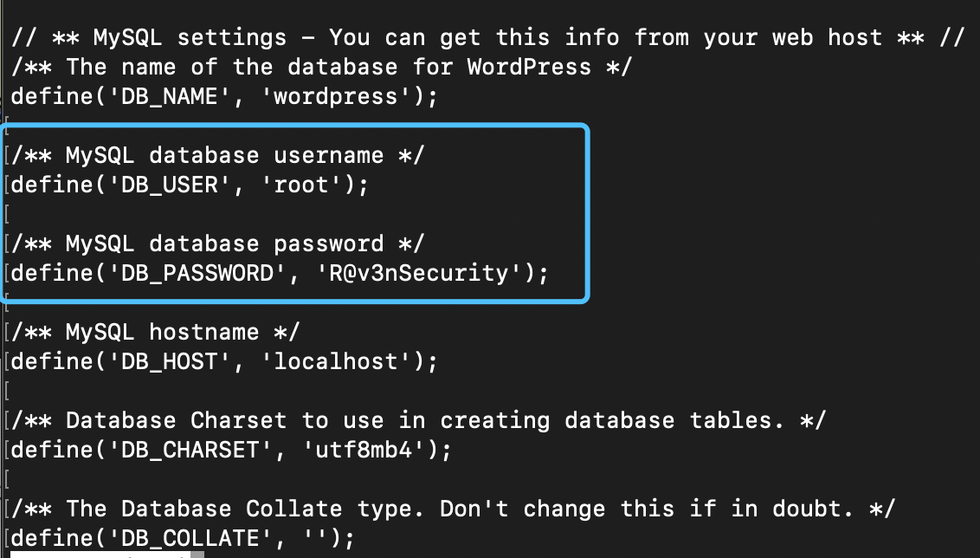980x558 pixels.
Task: Click the blue highlight box border
Action: pyautogui.click(x=589, y=213)
